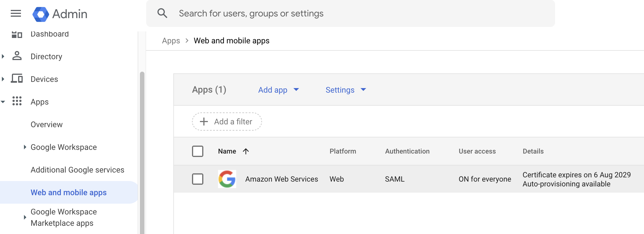644x234 pixels.
Task: Sort by the Name column header
Action: click(x=227, y=151)
